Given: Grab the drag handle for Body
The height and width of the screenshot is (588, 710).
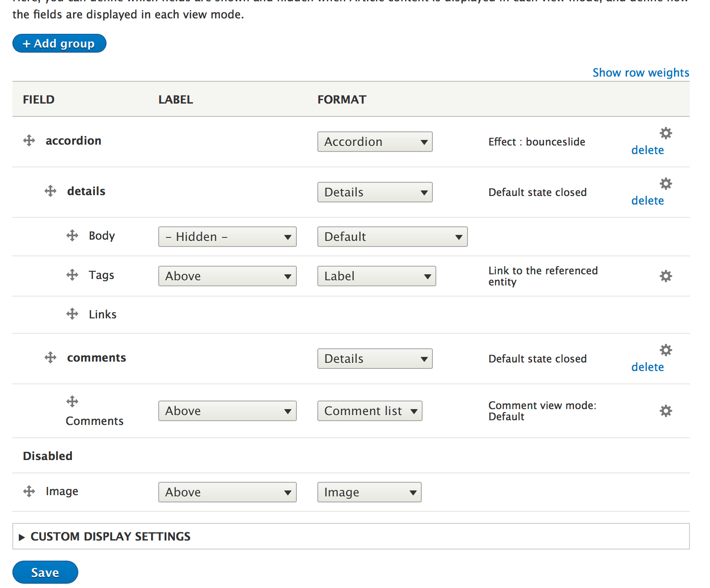Looking at the screenshot, I should pyautogui.click(x=72, y=235).
